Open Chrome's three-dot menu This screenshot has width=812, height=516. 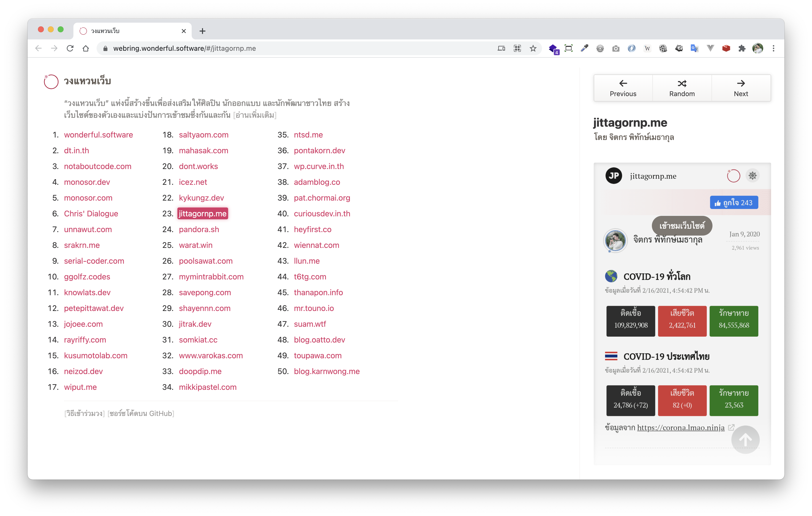774,49
